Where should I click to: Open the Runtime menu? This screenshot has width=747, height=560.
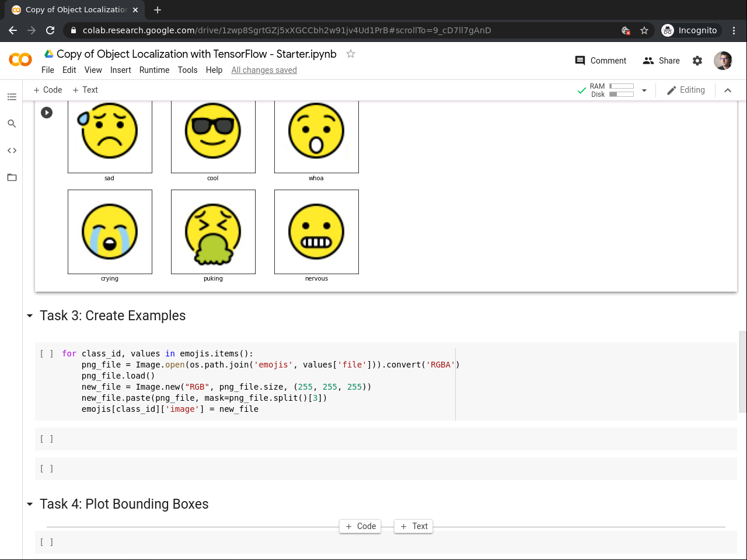pyautogui.click(x=154, y=70)
